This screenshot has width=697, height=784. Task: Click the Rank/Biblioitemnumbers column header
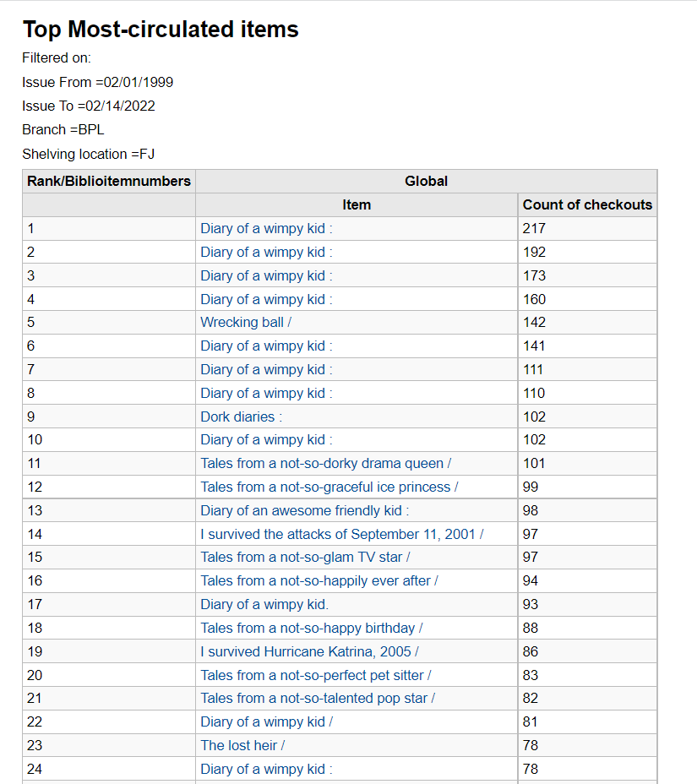coord(109,181)
